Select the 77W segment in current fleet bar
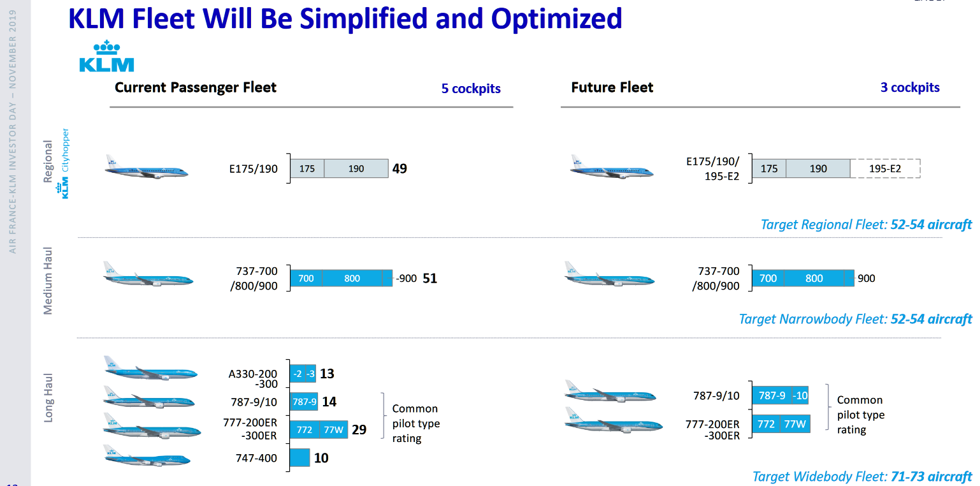This screenshot has width=980, height=486. coord(334,430)
